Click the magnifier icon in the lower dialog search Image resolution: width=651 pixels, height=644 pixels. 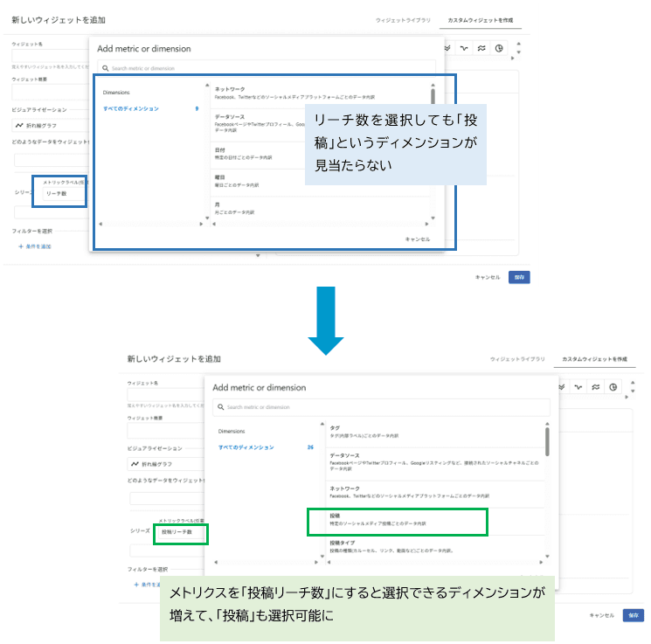tap(220, 407)
